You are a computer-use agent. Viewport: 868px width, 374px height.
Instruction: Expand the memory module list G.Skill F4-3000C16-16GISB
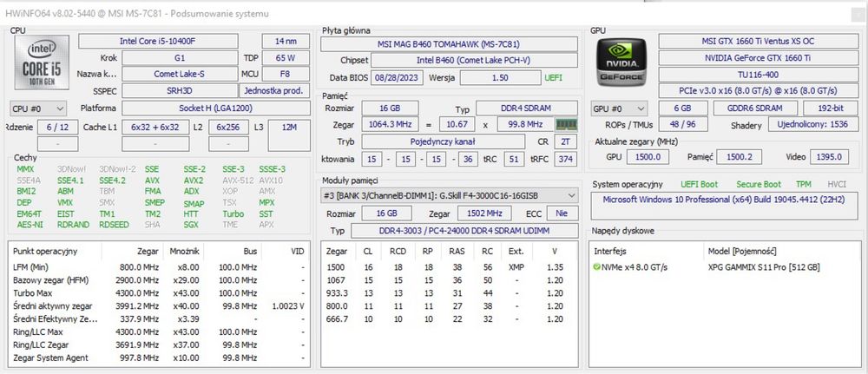449,194
